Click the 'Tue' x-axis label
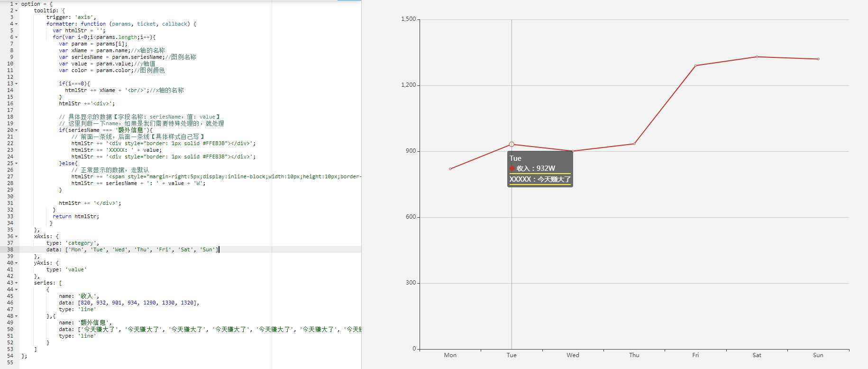 click(x=512, y=355)
